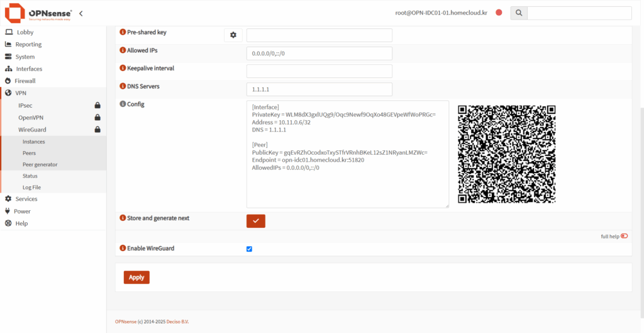Viewport: 644px width, 333px height.
Task: Click the info icon beside Config label
Action: (123, 104)
